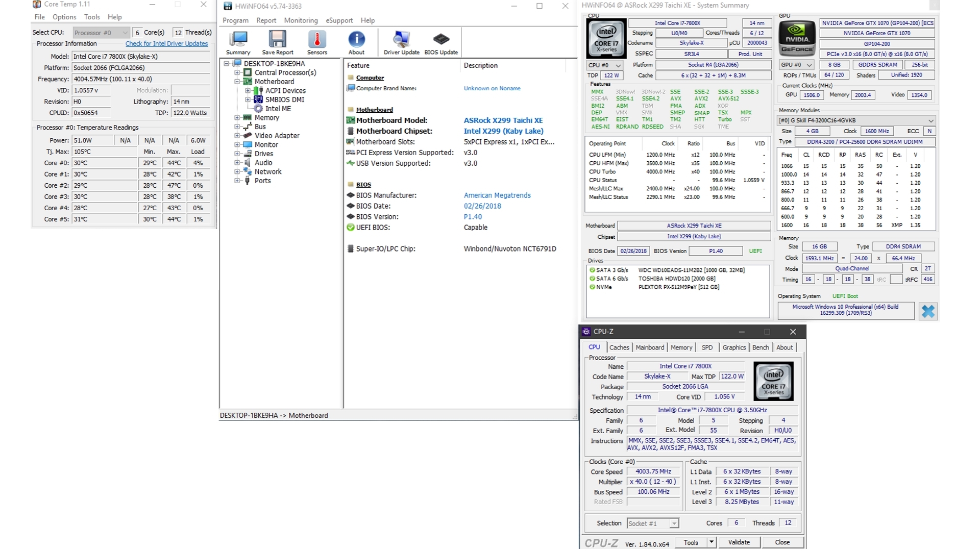The image size is (980, 551).
Task: Switch to the Bench tab in CPU-Z
Action: pyautogui.click(x=761, y=347)
